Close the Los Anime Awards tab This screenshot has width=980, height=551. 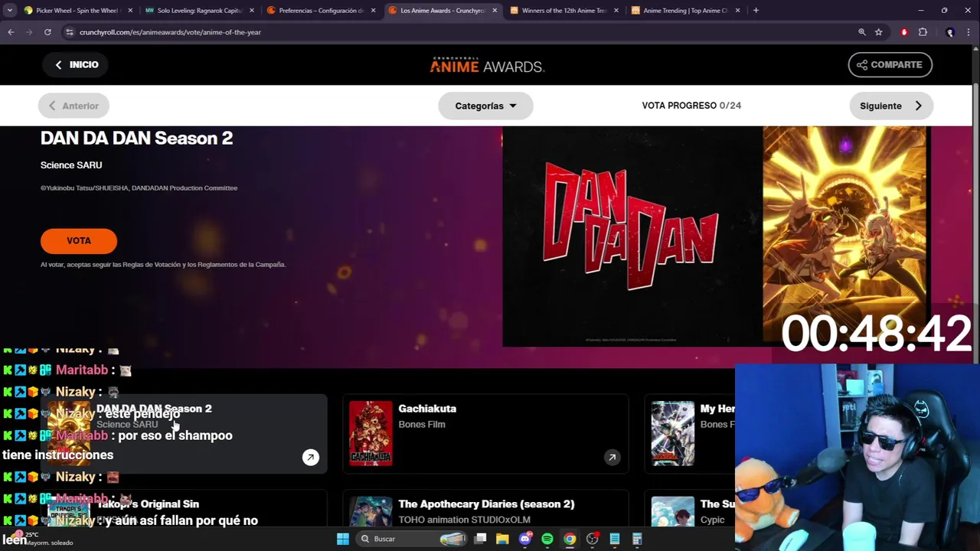tap(495, 11)
